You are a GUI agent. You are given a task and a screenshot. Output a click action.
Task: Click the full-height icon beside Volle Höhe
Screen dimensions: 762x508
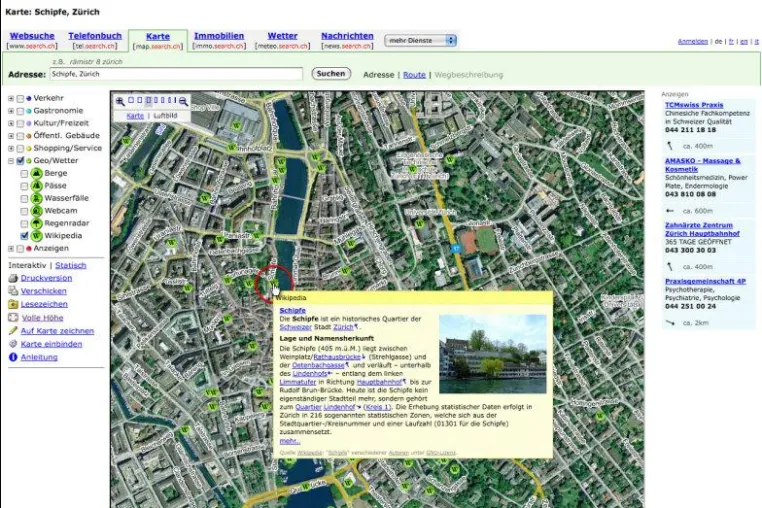pos(13,317)
